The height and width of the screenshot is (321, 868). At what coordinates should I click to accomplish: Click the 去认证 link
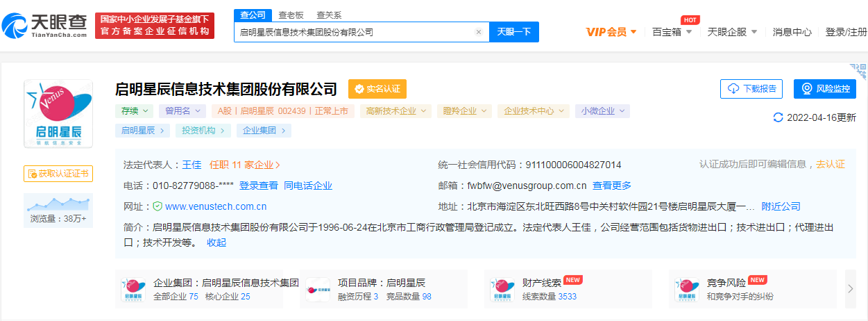pyautogui.click(x=831, y=164)
